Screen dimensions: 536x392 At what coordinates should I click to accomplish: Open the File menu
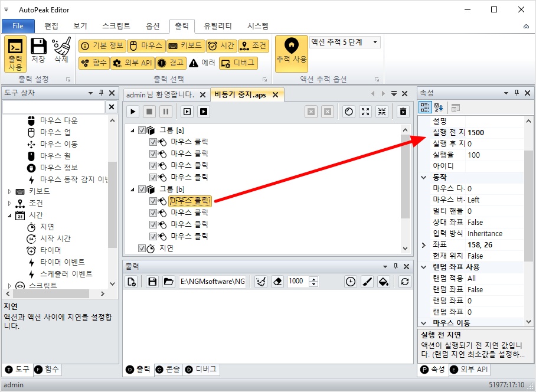pos(18,26)
